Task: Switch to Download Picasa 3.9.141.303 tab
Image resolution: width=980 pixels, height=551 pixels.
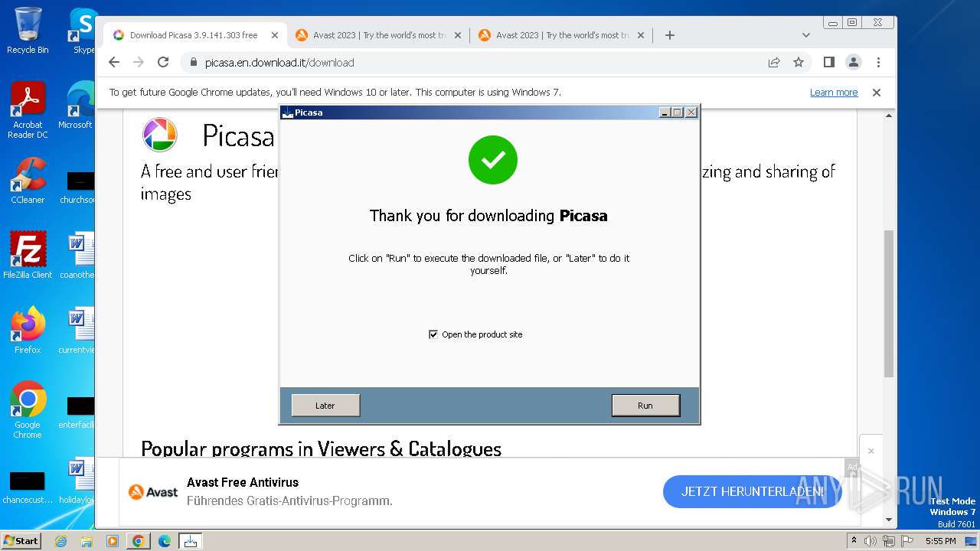Action: click(194, 35)
